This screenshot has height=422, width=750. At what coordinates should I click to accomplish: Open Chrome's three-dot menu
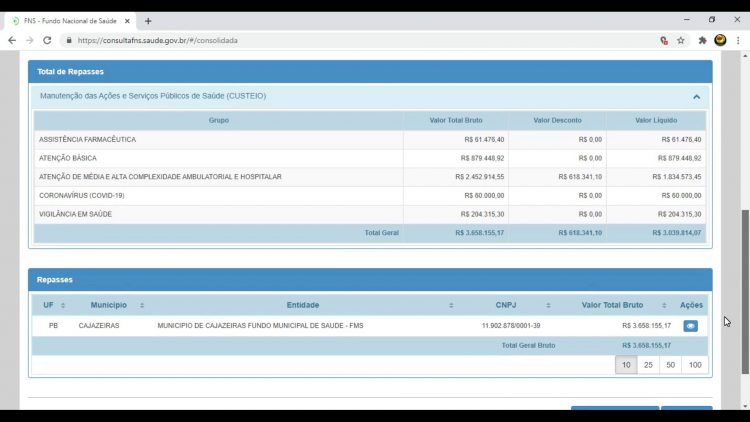pos(737,40)
